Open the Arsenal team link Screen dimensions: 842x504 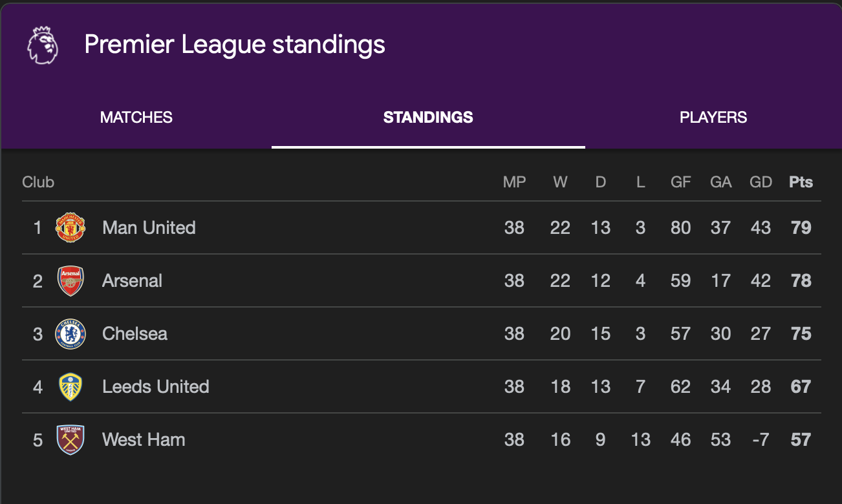click(132, 280)
